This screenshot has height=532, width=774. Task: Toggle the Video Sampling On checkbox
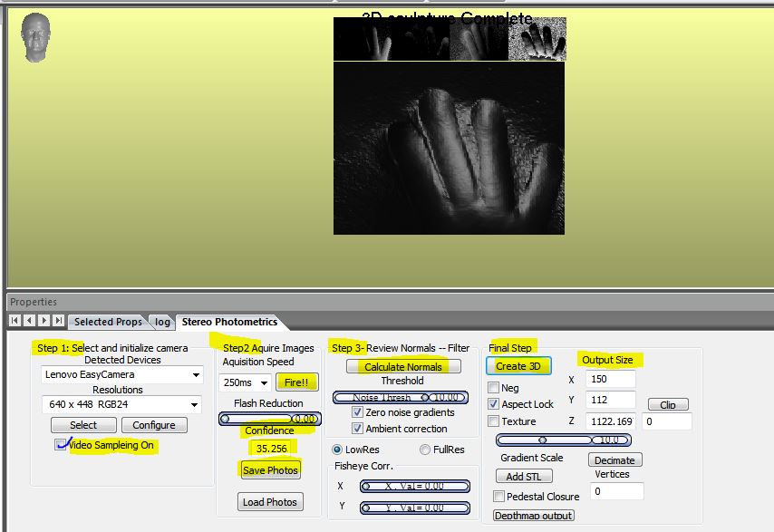[x=61, y=445]
